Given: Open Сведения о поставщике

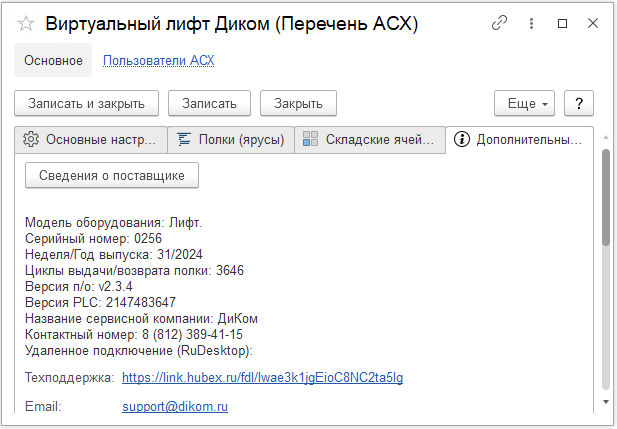Looking at the screenshot, I should pos(112,175).
